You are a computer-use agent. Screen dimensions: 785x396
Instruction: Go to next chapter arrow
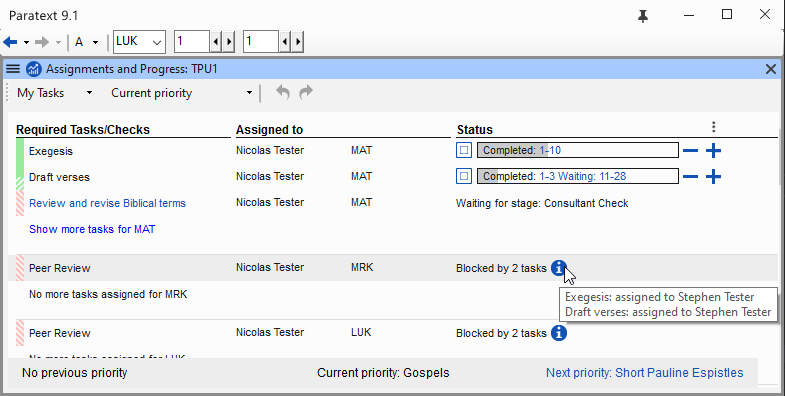(x=228, y=42)
